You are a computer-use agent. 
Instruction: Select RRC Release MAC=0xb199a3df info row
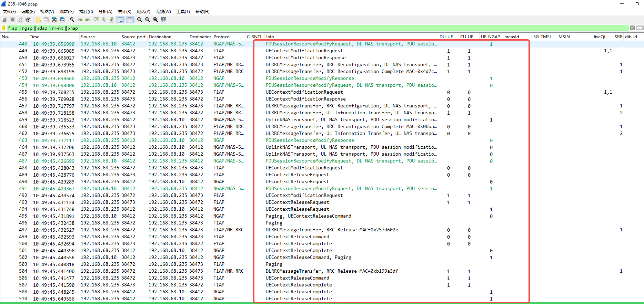(x=332, y=271)
